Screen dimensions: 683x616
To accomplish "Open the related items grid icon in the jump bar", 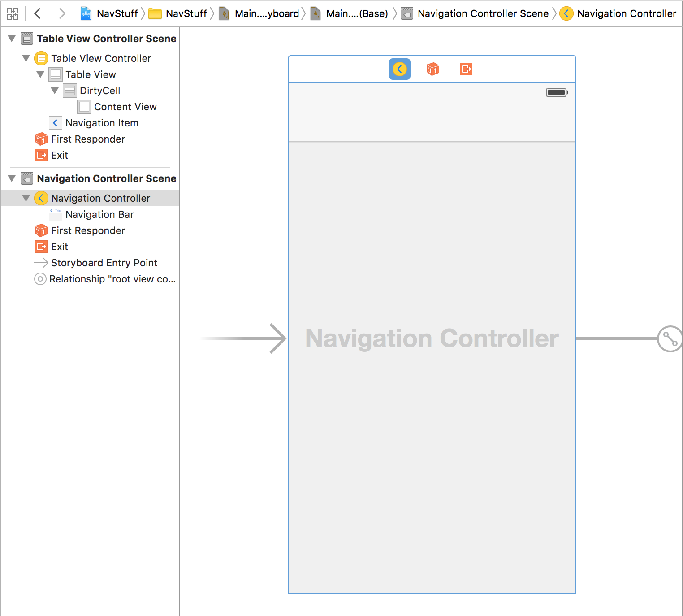I will (12, 13).
